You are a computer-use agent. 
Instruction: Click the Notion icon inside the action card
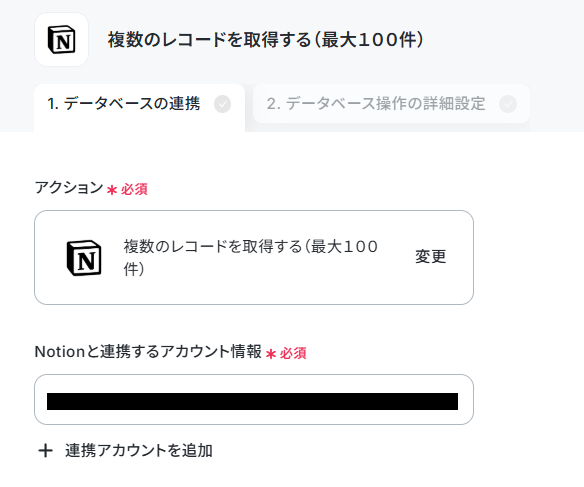(x=84, y=258)
